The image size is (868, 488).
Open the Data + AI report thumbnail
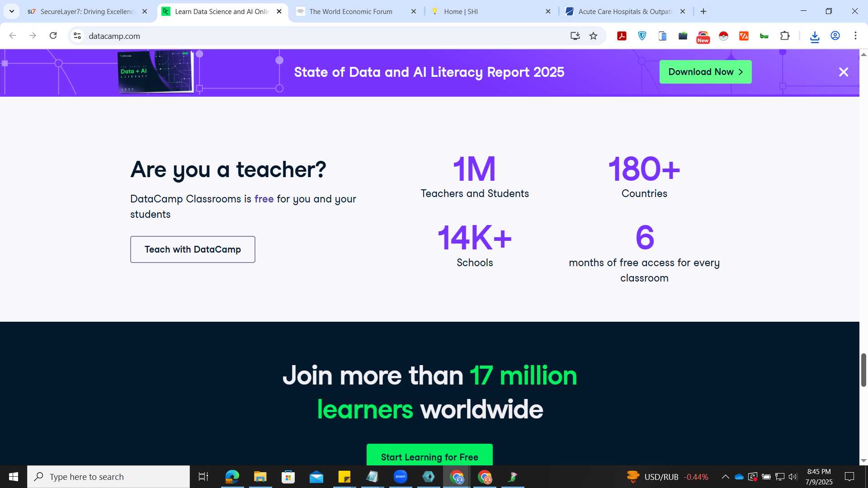click(156, 71)
